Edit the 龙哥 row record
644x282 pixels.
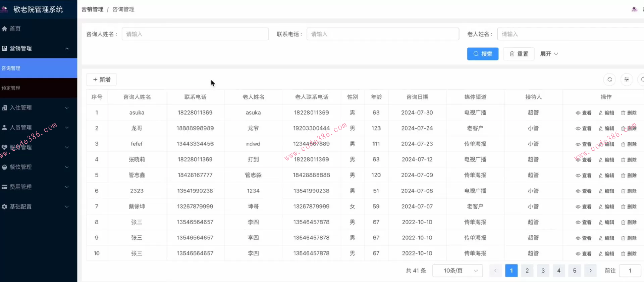point(606,129)
